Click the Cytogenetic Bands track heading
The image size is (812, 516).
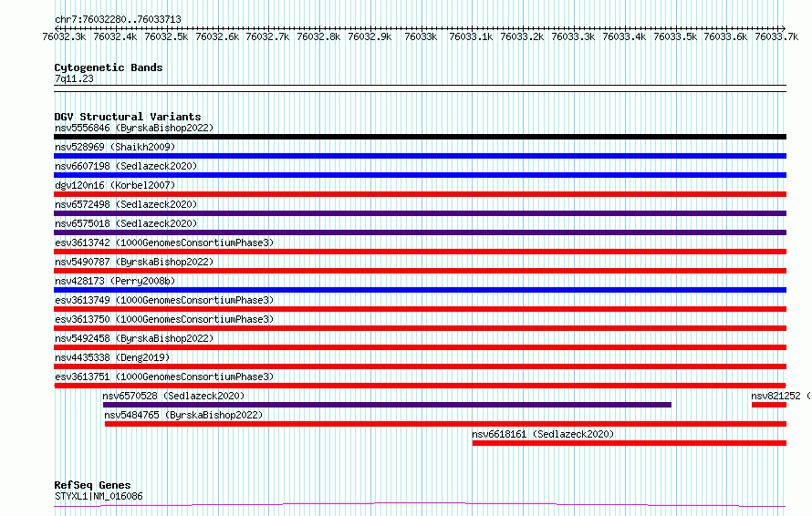[109, 67]
